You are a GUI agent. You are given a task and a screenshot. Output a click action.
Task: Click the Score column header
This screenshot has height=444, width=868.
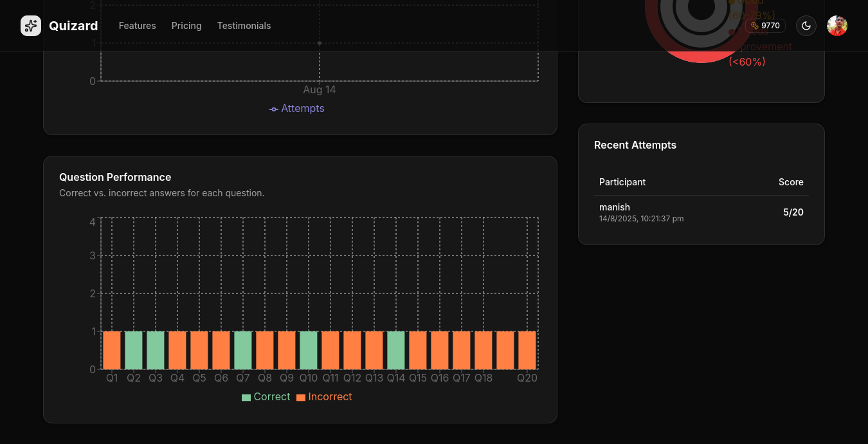[791, 182]
